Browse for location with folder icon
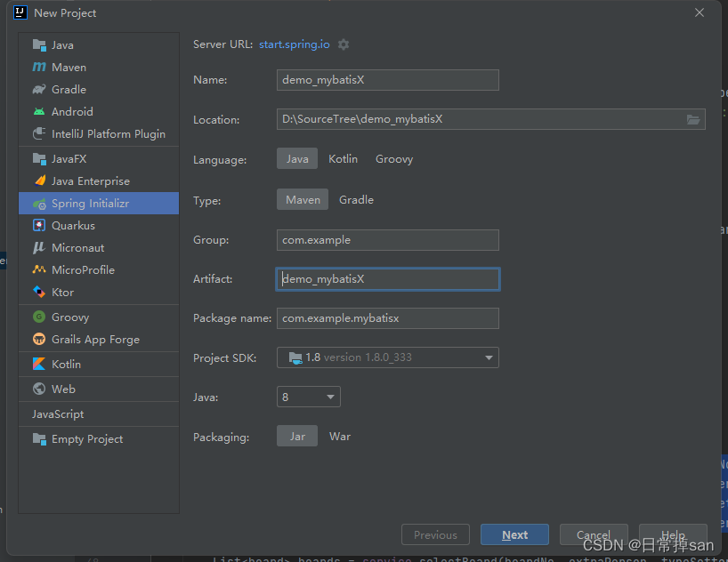The image size is (728, 562). point(693,120)
